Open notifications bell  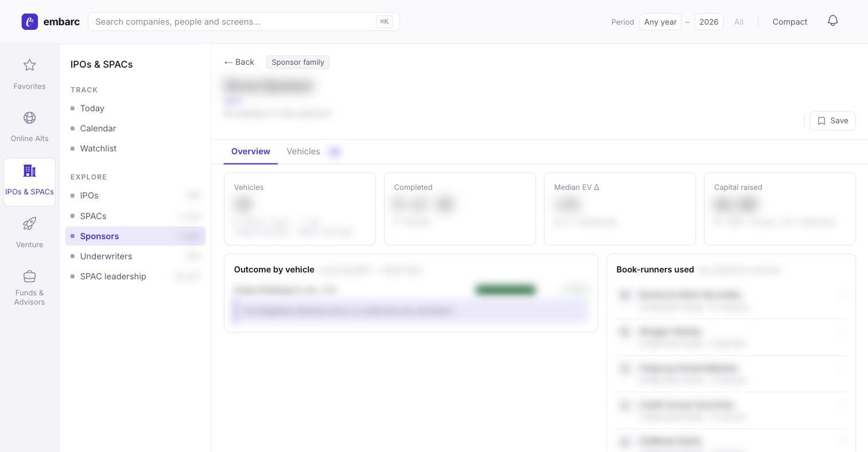[x=833, y=21]
